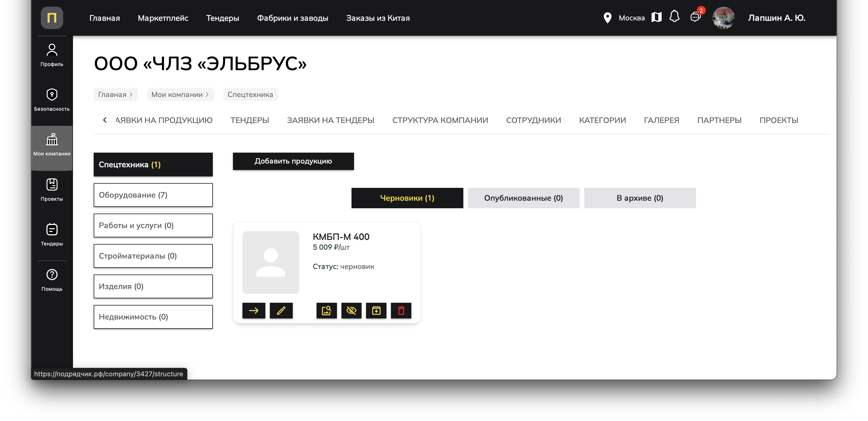Click the chevron after Главная breadcrumb
Viewport: 868px width, 421px height.
click(131, 95)
